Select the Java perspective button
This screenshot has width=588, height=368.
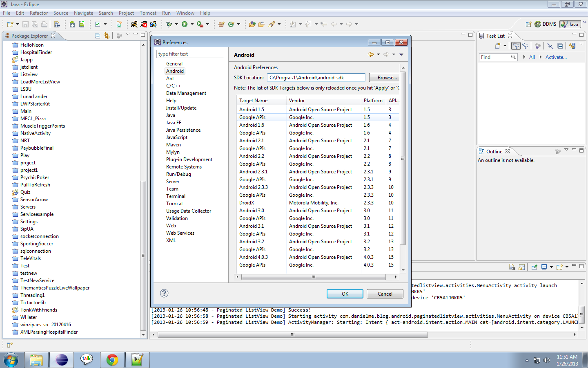coord(570,24)
